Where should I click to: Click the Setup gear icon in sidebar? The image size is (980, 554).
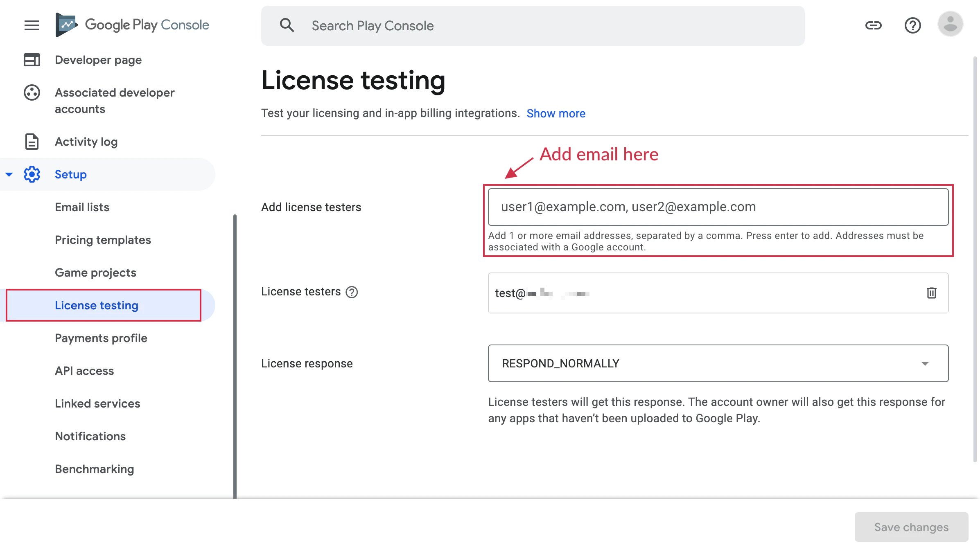(x=32, y=174)
